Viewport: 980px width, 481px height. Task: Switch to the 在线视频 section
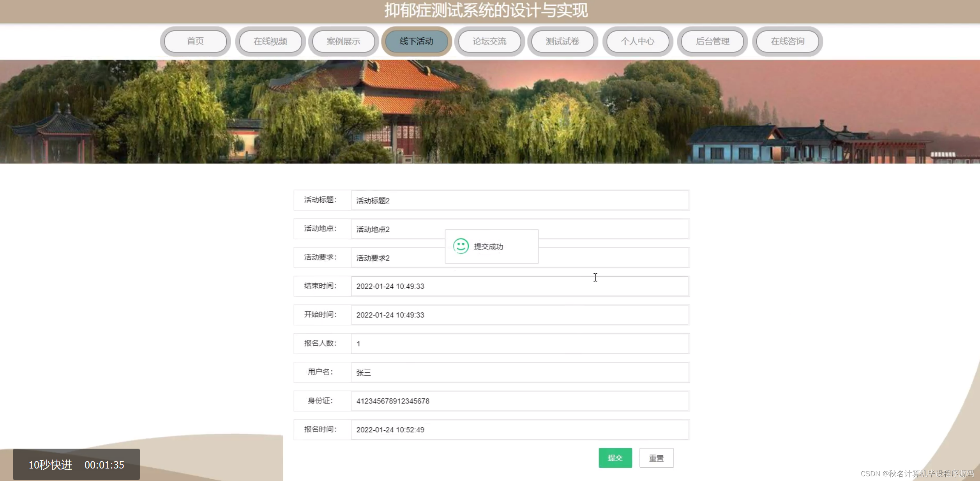tap(270, 41)
